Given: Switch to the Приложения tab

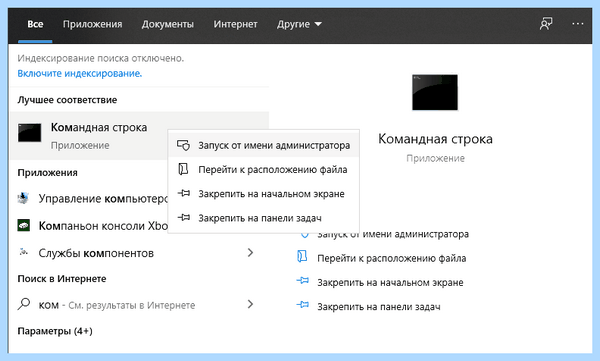Looking at the screenshot, I should click(93, 24).
